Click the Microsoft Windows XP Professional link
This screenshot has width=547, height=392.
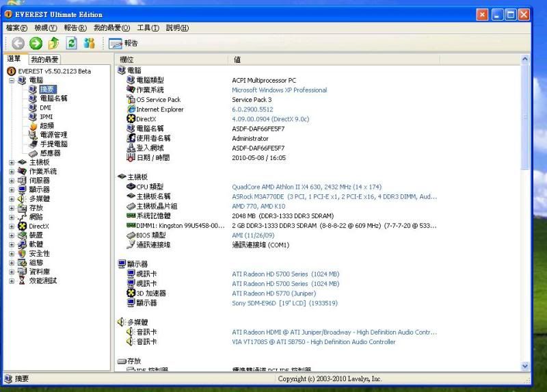(x=279, y=90)
